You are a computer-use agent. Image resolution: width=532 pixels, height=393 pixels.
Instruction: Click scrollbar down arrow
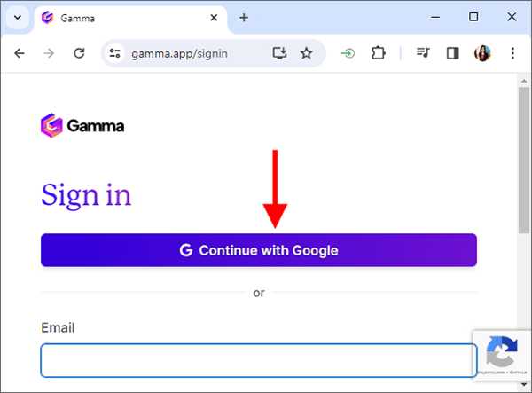click(x=524, y=384)
